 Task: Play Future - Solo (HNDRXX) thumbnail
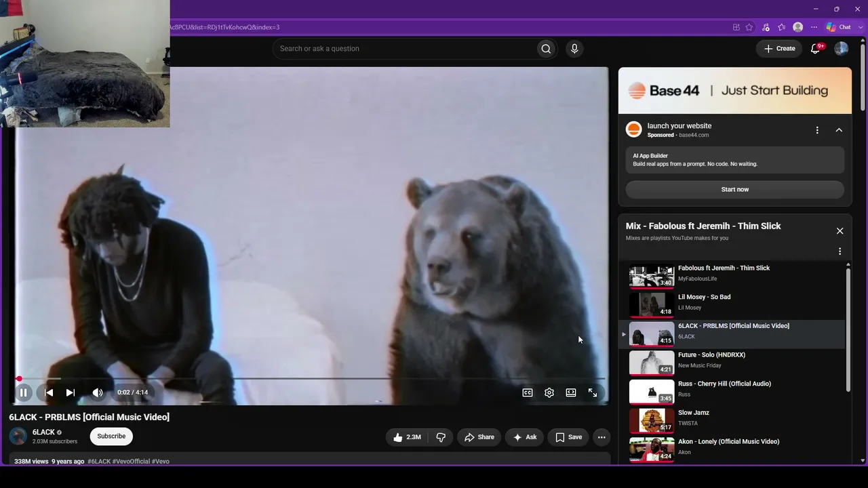(652, 363)
